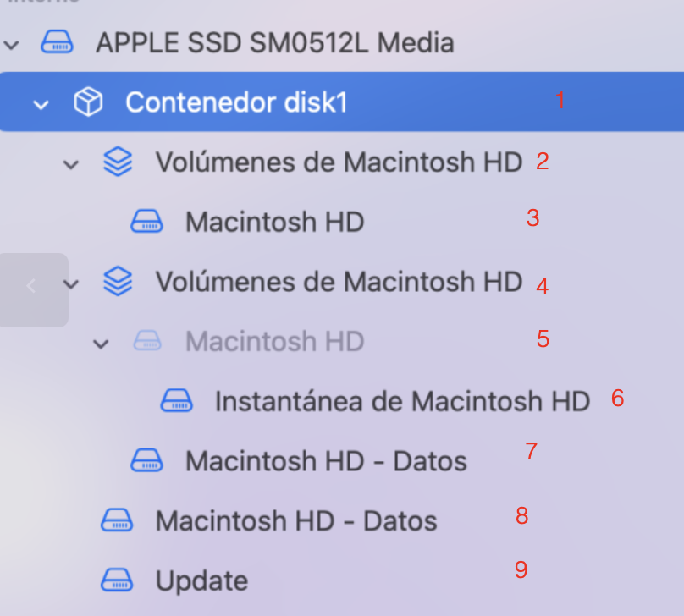The height and width of the screenshot is (616, 684).
Task: Select the Macintosh HD volume numbered 3
Action: pyautogui.click(x=274, y=223)
